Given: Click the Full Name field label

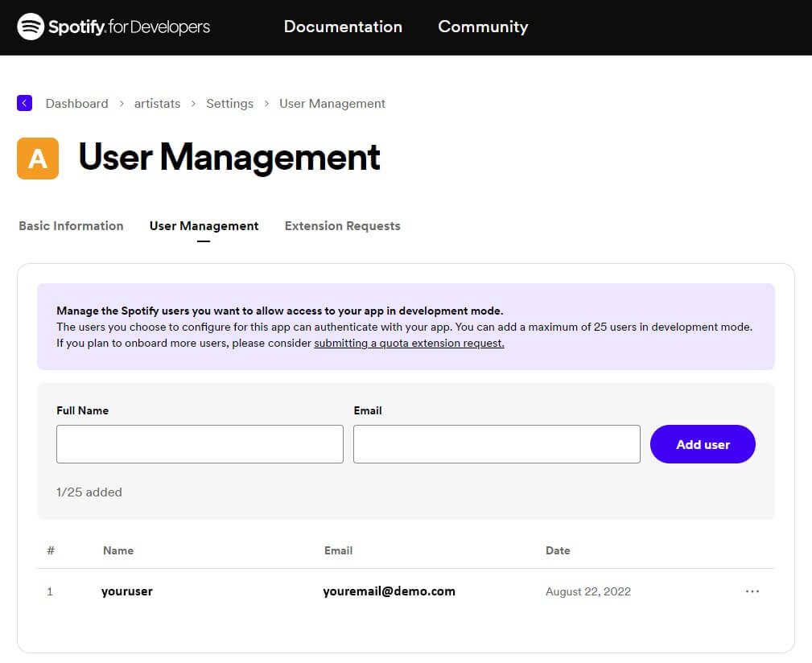Looking at the screenshot, I should coord(82,410).
